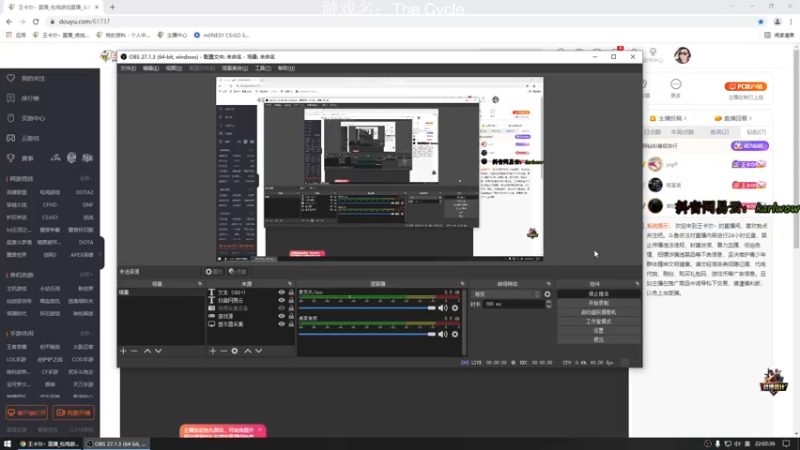Screen dimensions: 800x450
Task: Open the Chrome profile icon
Action: 778,21
